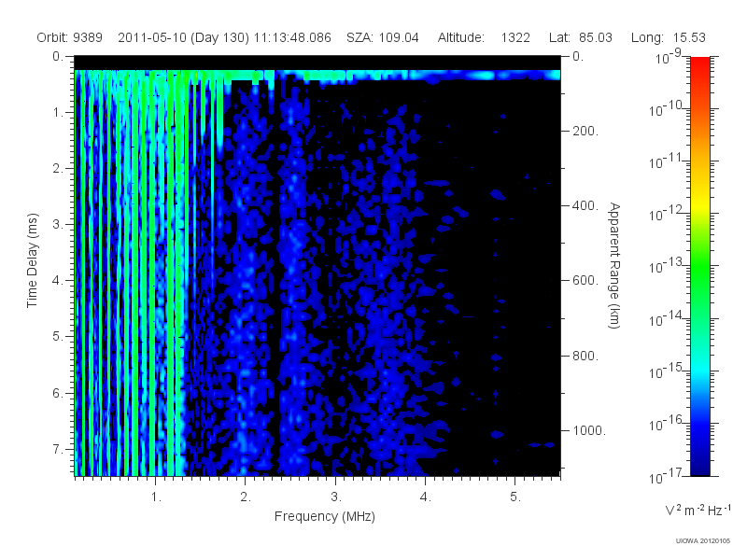Screen dimensions: 747x560
Task: Click the 4. tick on Time Delay axis
Action: [x=58, y=281]
